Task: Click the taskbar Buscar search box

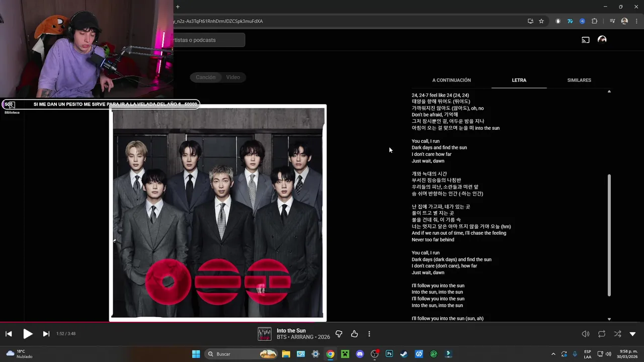Action: tap(242, 354)
